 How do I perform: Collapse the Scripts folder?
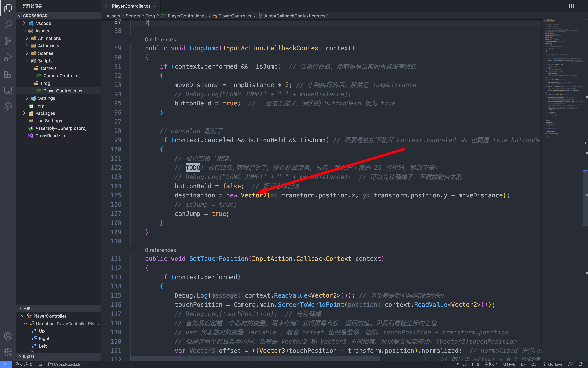tap(27, 61)
